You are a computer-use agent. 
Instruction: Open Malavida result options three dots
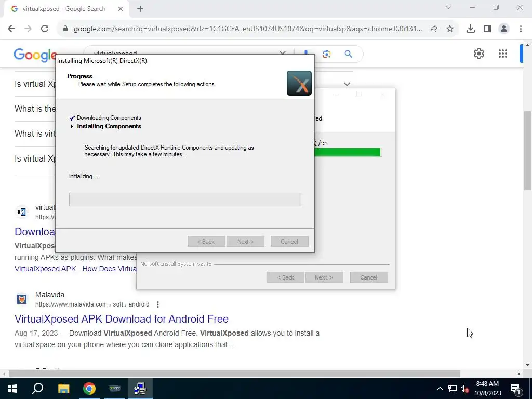[158, 304]
